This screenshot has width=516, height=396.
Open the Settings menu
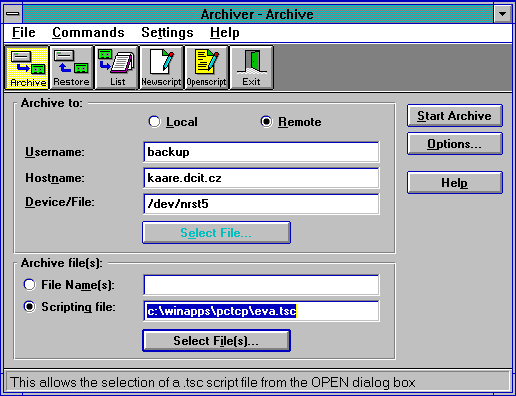click(167, 33)
